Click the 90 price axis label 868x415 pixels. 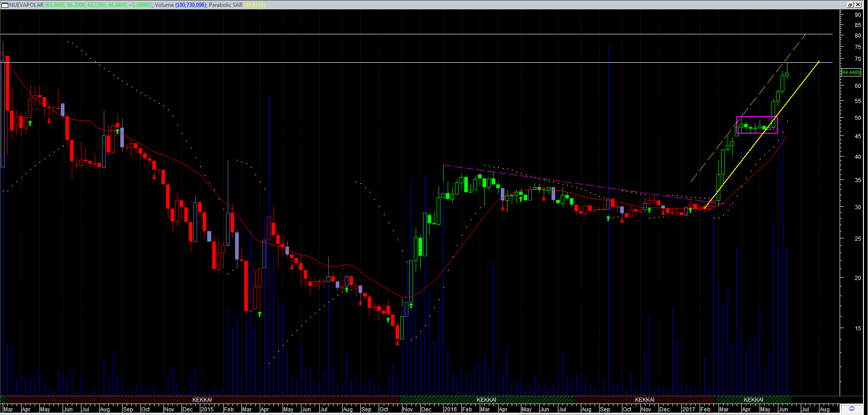coord(857,15)
